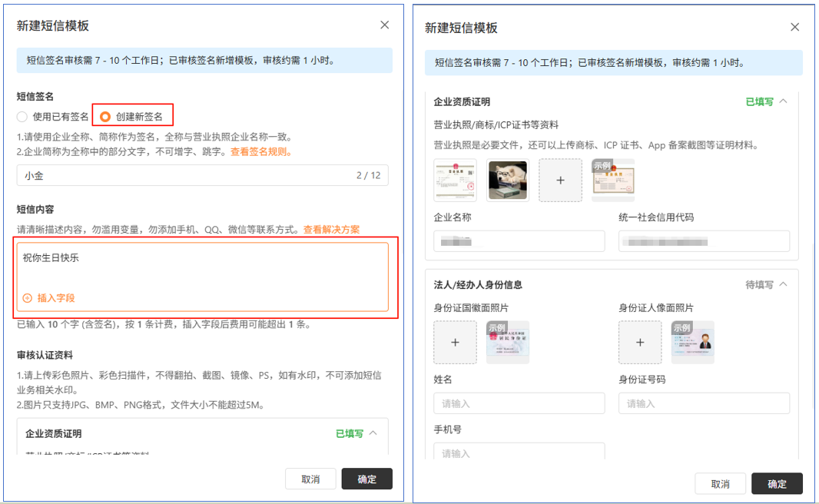Click the '身份证人像面照片' label
Viewport: 819px width, 504px height.
(657, 307)
